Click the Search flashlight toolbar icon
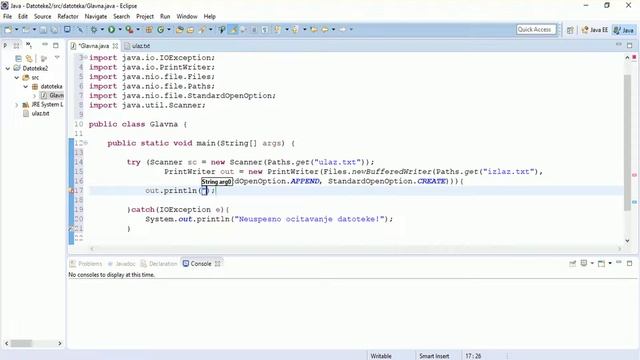Screen dimensions: 640x360 202,29
